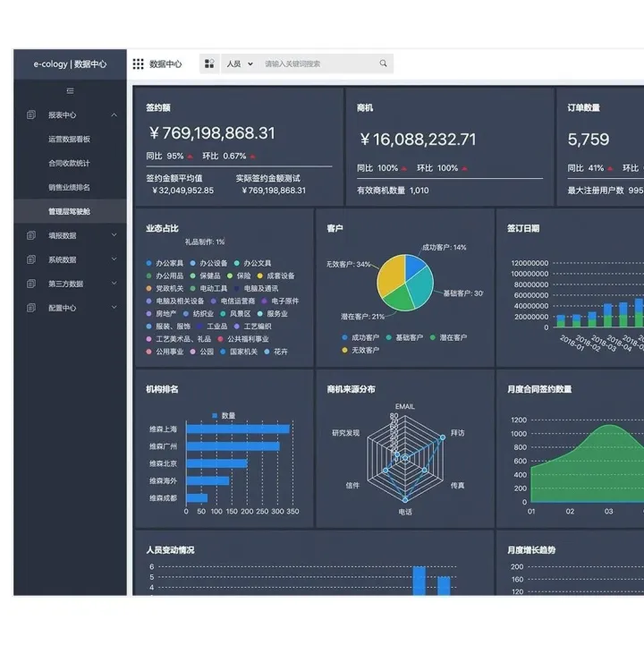644x645 pixels.
Task: Toggle 办公文具 legend in 业态占比
Action: click(252, 263)
